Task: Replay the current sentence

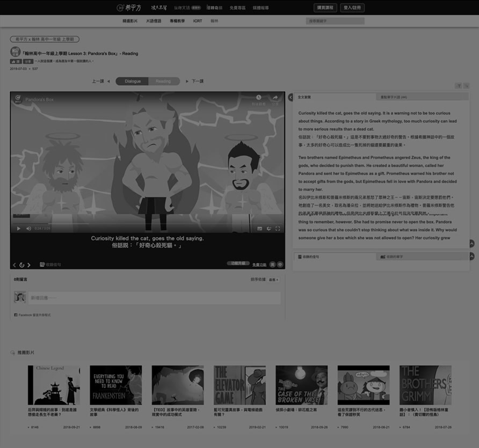Action: click(21, 265)
